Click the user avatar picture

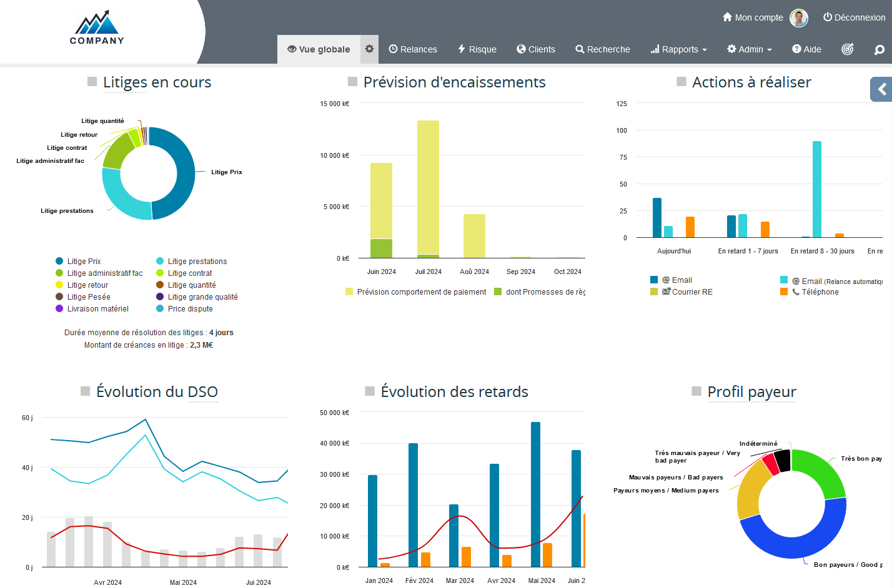pyautogui.click(x=799, y=17)
